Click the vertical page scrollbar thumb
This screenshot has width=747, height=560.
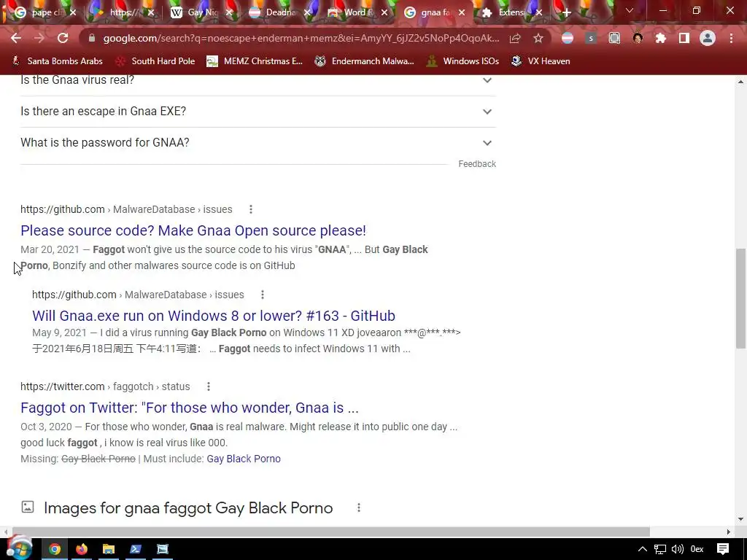[x=741, y=298]
